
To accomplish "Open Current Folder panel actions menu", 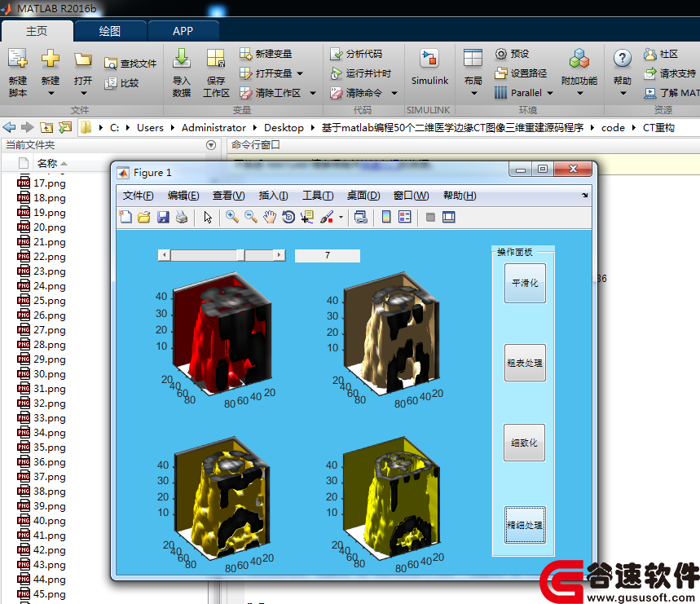I will point(211,145).
